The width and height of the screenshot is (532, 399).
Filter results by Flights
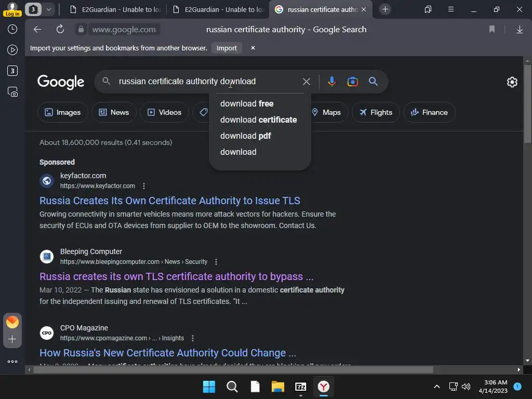tap(376, 112)
